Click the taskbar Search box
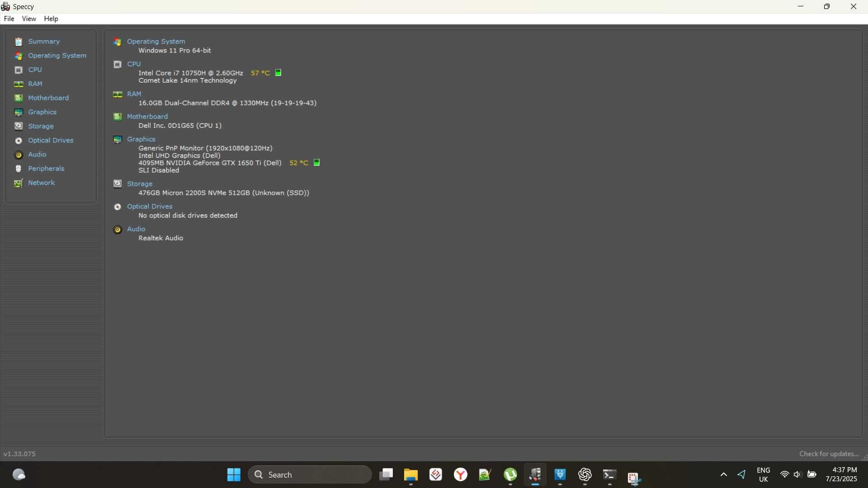The width and height of the screenshot is (868, 488). [310, 475]
